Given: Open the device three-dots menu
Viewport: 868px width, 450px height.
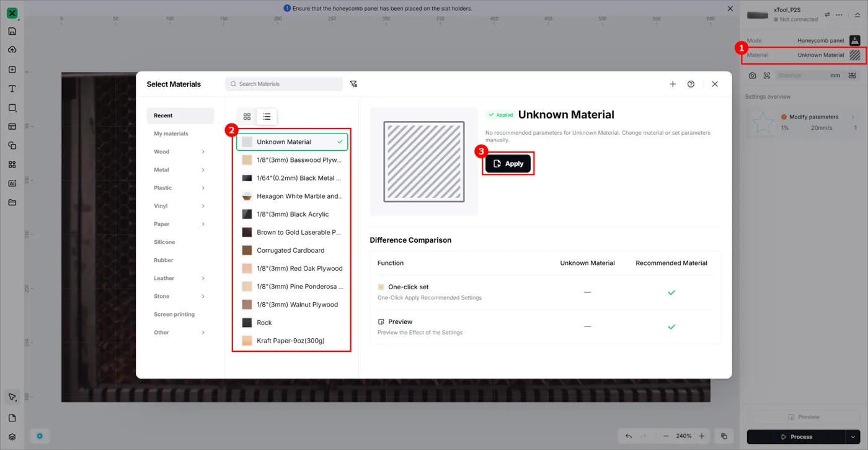Looking at the screenshot, I should click(x=839, y=14).
